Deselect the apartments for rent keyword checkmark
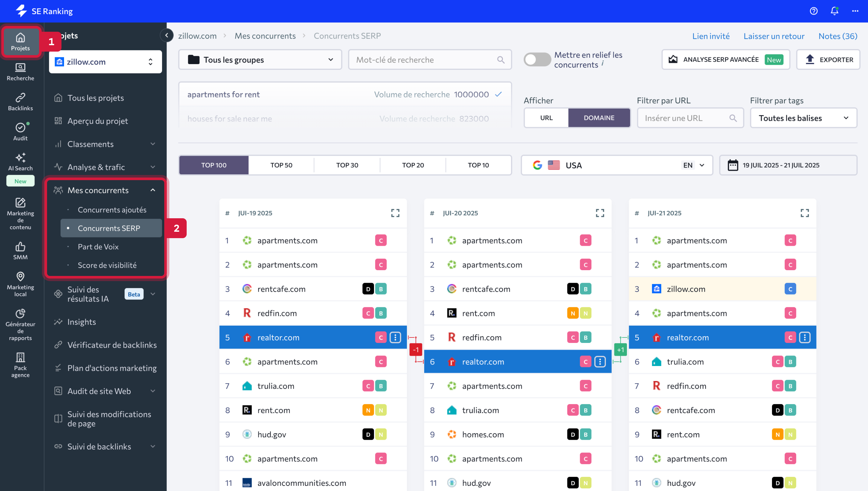The width and height of the screenshot is (868, 491). point(499,95)
